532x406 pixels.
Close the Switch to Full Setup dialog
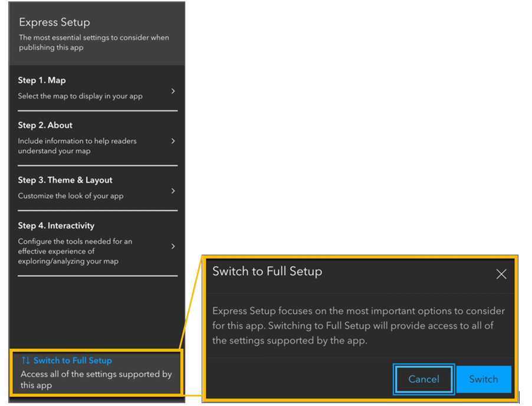pyautogui.click(x=501, y=273)
